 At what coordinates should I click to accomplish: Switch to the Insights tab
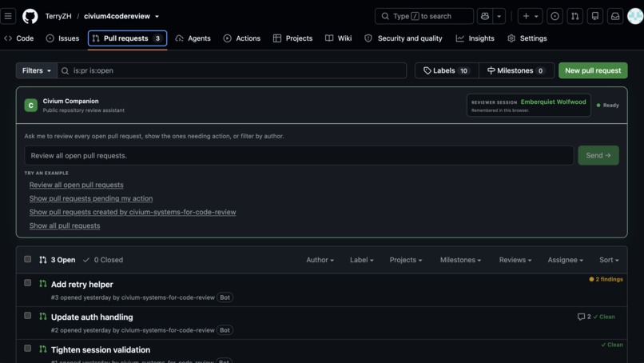tap(475, 38)
